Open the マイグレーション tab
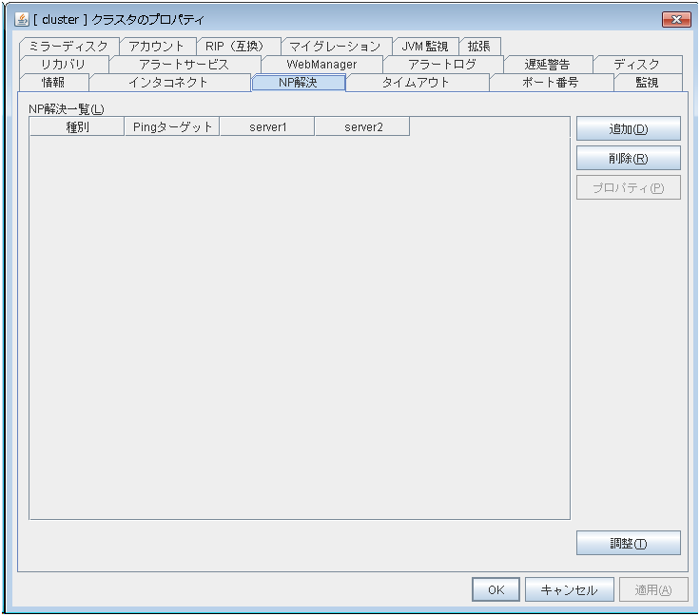This screenshot has height=616, width=700. [335, 47]
